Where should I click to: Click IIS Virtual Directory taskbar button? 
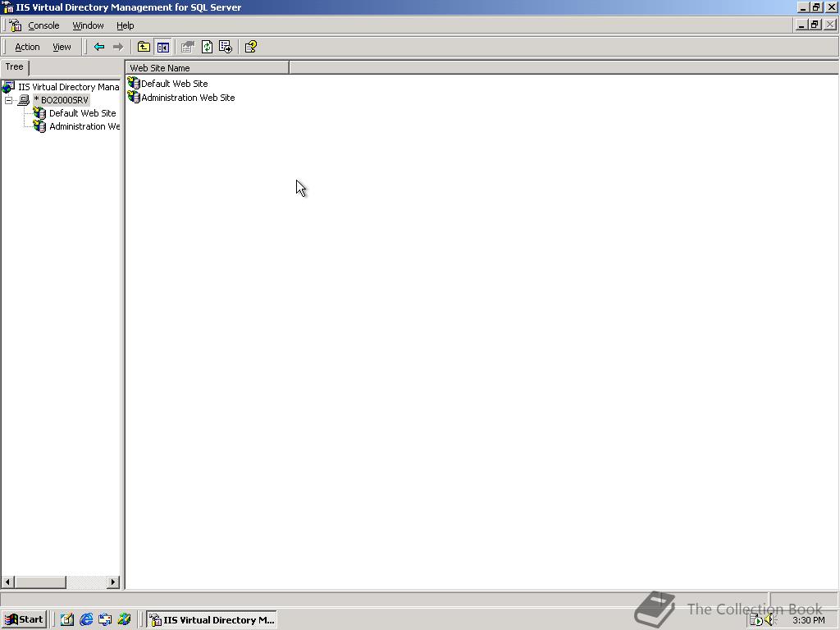pos(212,620)
